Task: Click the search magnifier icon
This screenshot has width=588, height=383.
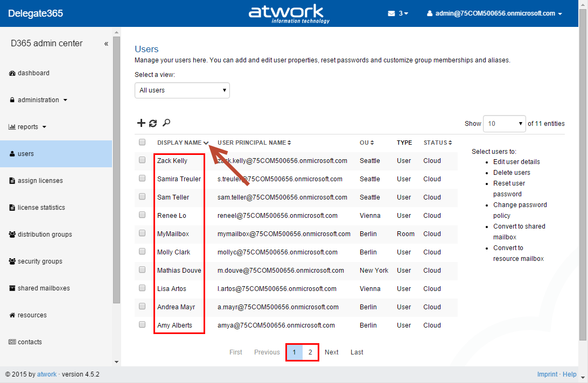Action: (166, 123)
